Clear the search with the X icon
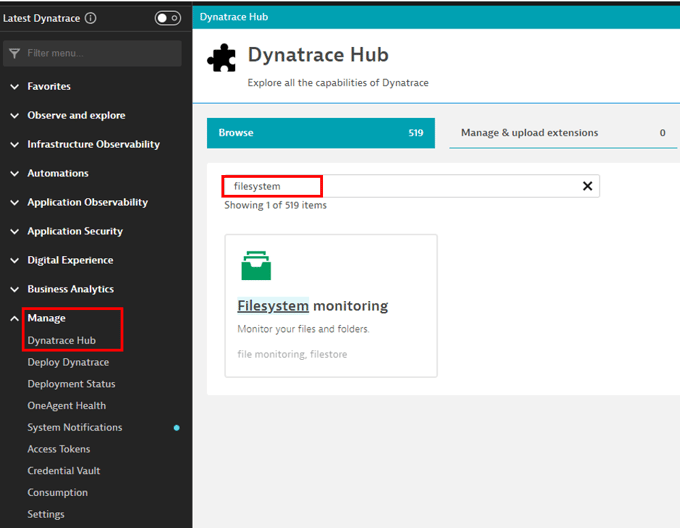 [587, 186]
